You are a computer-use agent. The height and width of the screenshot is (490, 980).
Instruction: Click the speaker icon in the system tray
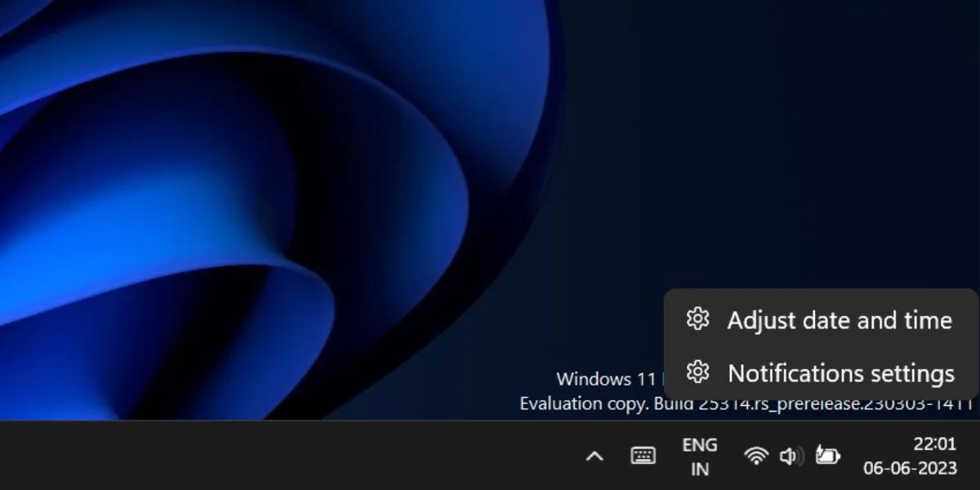791,456
